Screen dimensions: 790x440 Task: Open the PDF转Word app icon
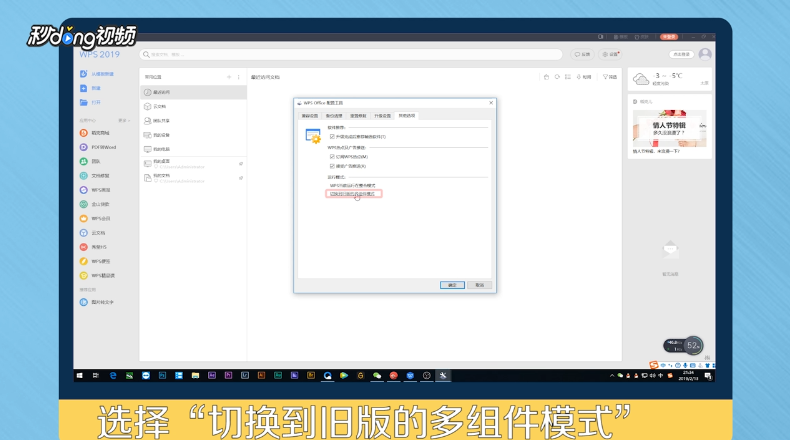click(x=84, y=147)
